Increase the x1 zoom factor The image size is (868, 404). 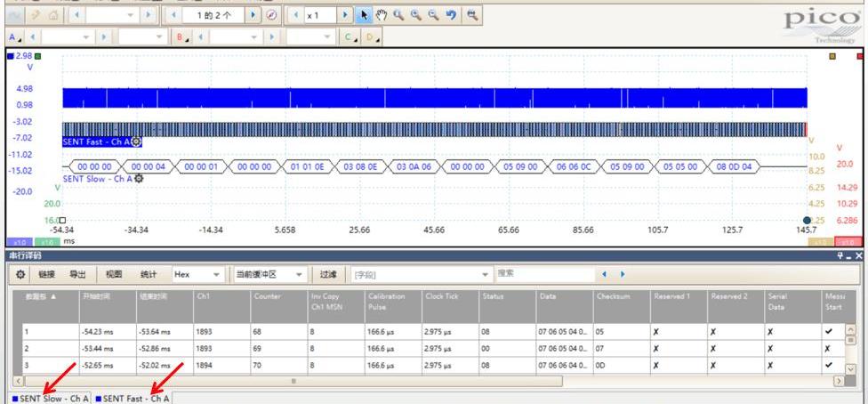tap(345, 15)
